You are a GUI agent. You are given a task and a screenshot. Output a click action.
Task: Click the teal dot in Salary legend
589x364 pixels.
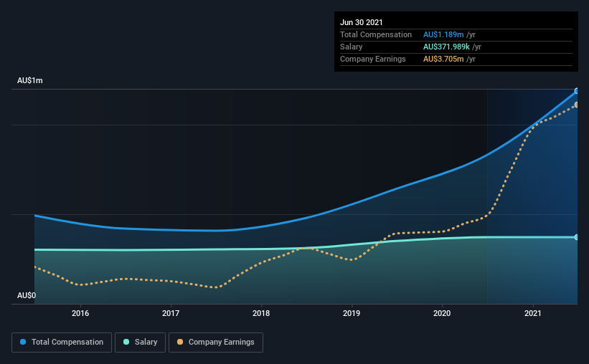click(x=126, y=342)
